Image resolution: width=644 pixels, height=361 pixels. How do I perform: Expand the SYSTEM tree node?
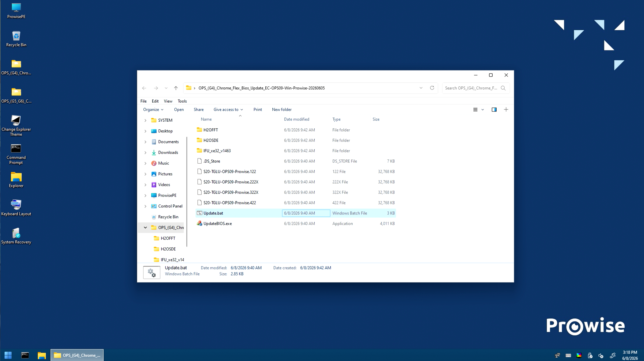pos(145,120)
